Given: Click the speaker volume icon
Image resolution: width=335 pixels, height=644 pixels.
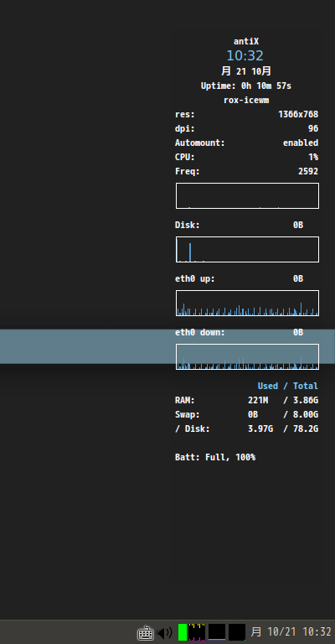Looking at the screenshot, I should [x=165, y=633].
